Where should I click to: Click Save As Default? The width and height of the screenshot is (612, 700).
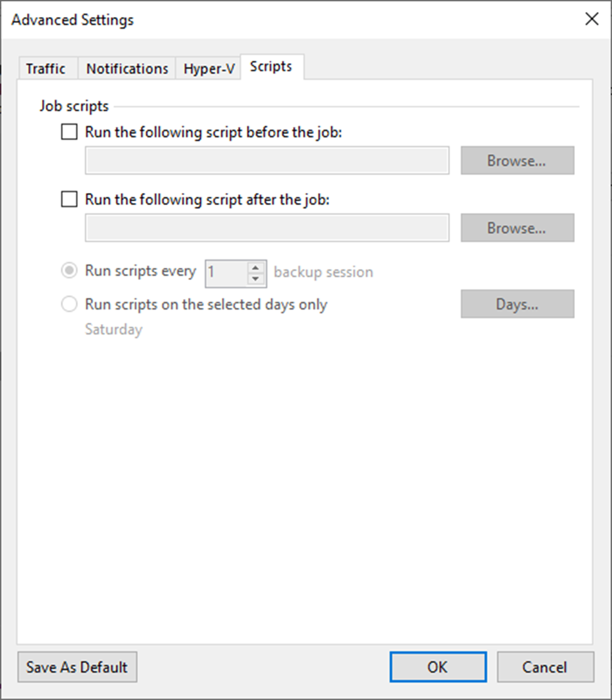pos(77,667)
